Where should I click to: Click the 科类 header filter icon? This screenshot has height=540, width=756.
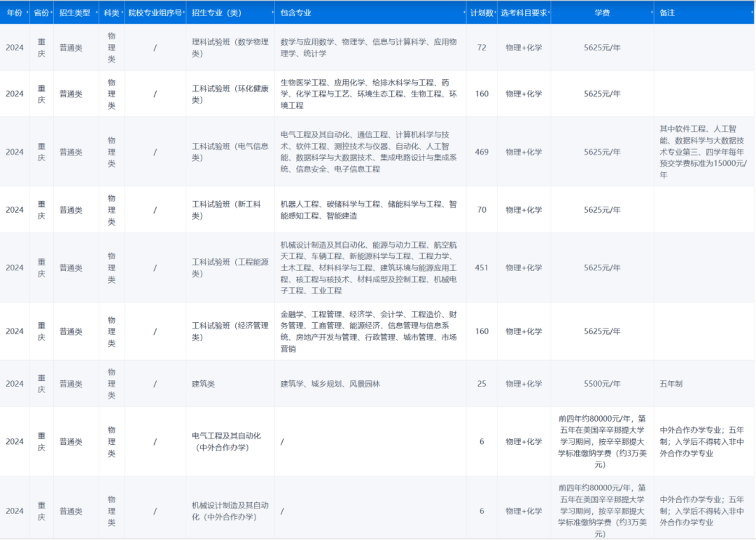click(122, 11)
